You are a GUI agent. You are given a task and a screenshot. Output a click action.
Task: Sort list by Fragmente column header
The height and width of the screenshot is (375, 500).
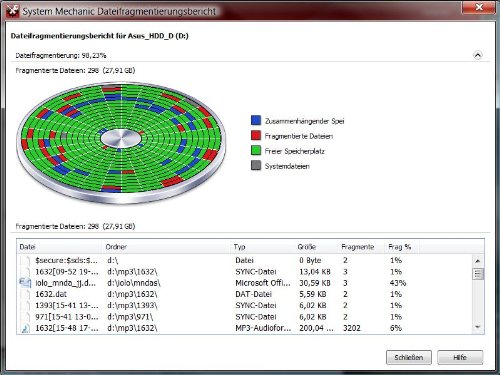click(362, 247)
